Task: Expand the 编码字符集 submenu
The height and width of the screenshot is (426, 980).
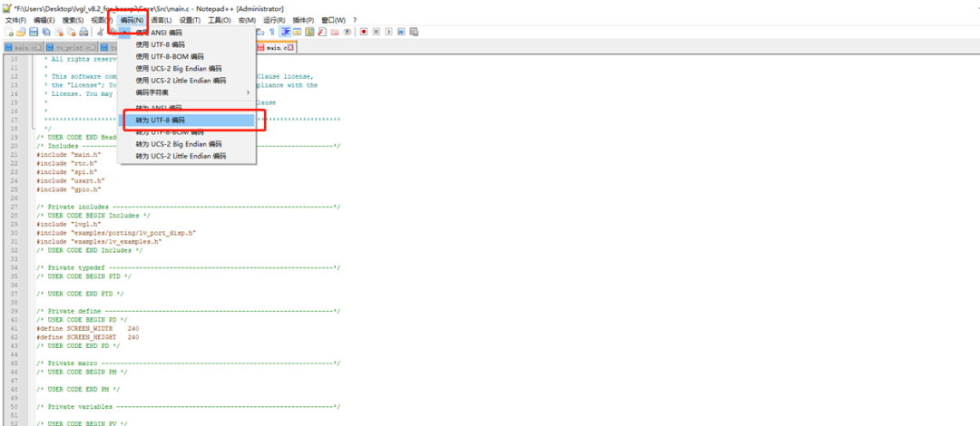Action: pyautogui.click(x=154, y=92)
